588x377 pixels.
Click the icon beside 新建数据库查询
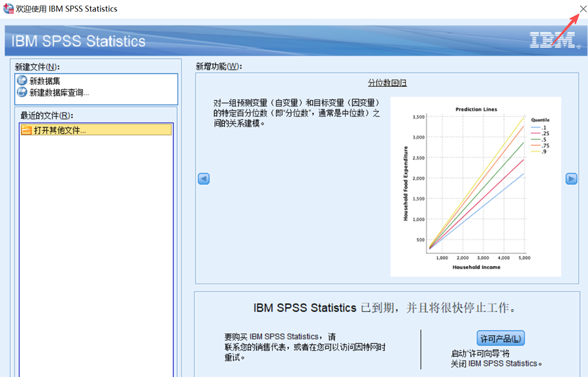pos(22,92)
